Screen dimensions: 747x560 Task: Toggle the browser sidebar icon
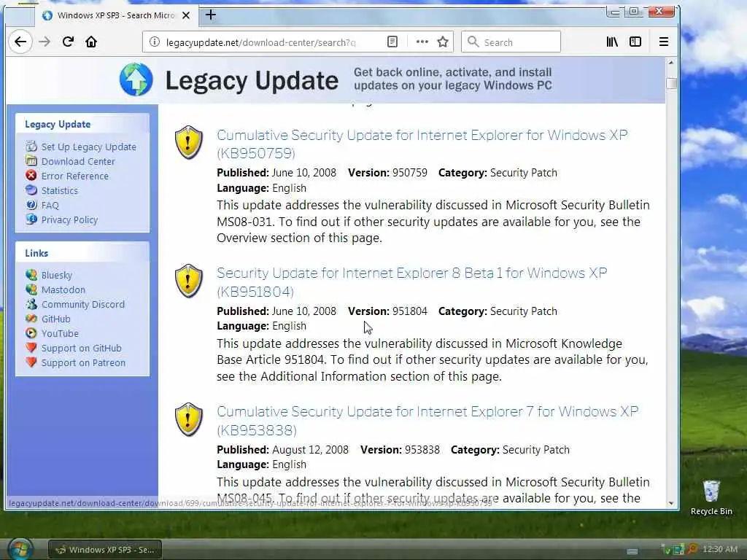[635, 42]
